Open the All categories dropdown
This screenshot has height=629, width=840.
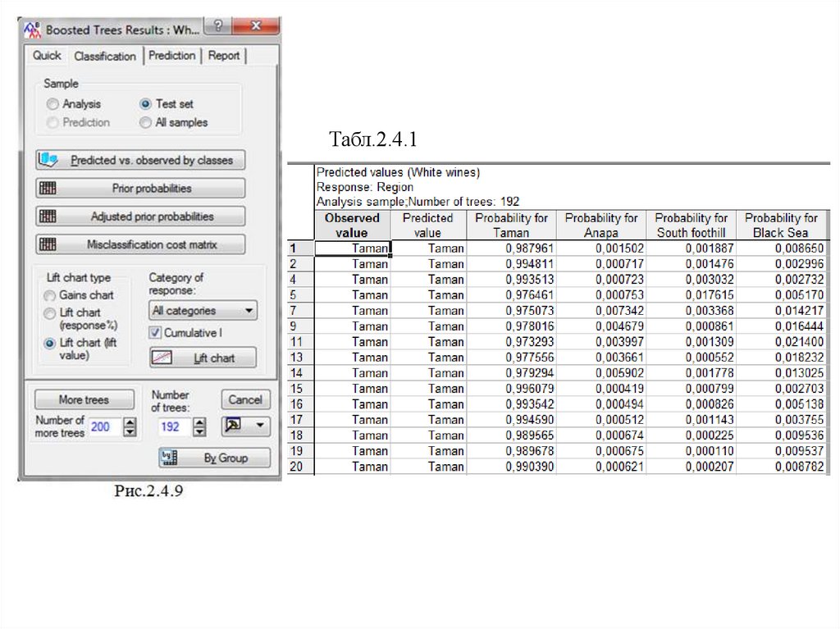pyautogui.click(x=203, y=311)
